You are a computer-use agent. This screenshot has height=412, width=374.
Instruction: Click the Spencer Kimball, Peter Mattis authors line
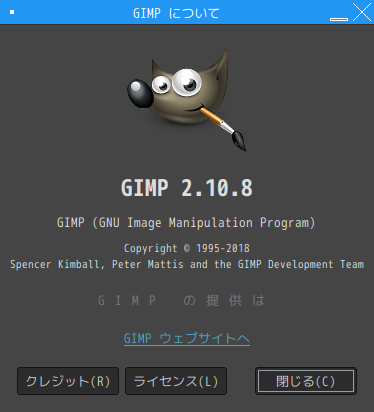(x=187, y=264)
